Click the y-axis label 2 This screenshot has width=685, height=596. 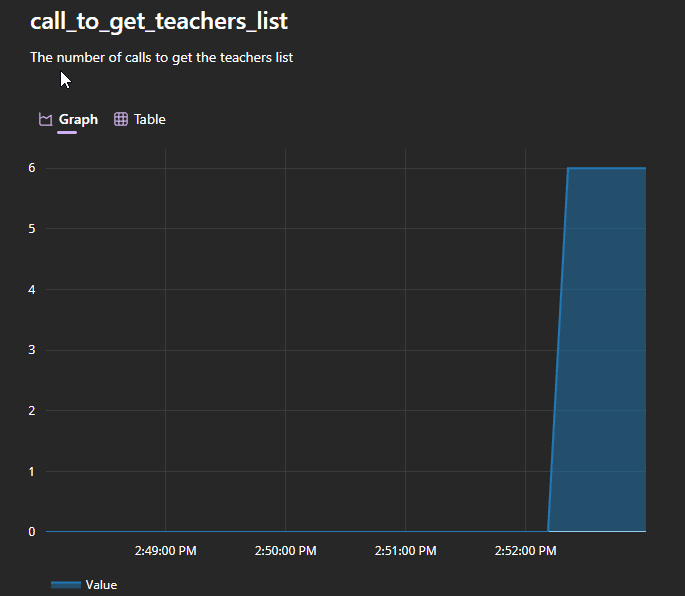[32, 411]
